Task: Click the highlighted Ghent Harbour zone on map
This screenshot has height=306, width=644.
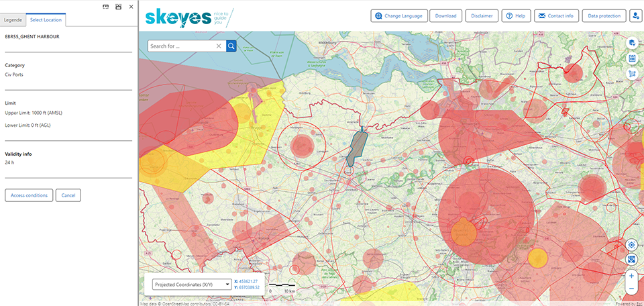Action: tap(360, 143)
